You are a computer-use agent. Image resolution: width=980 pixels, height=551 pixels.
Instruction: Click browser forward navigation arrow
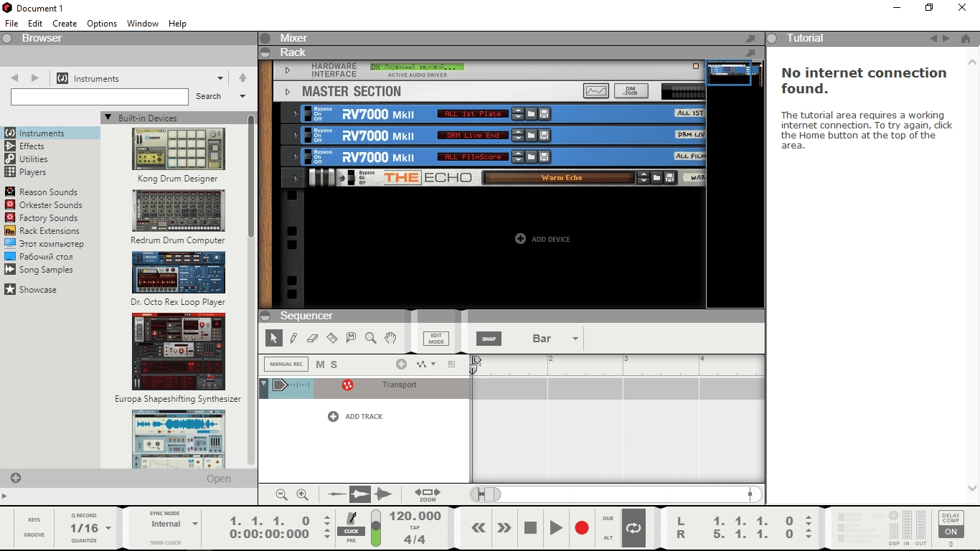34,78
